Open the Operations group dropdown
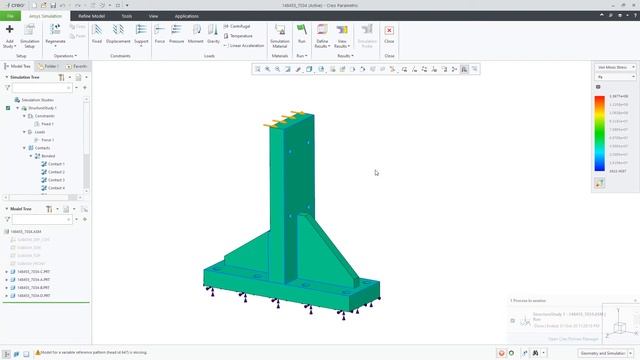640x360 pixels. coord(65,56)
